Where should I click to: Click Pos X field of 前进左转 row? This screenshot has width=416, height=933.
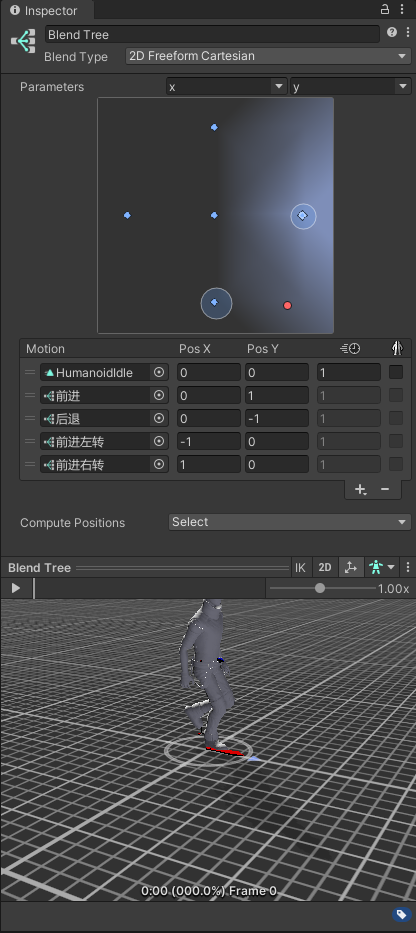pyautogui.click(x=208, y=442)
